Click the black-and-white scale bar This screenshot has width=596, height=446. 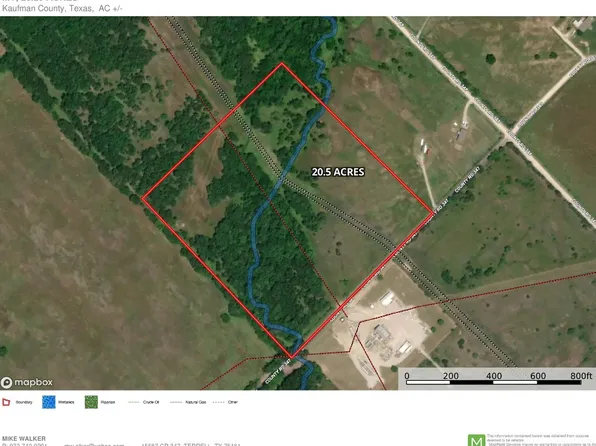(494, 382)
